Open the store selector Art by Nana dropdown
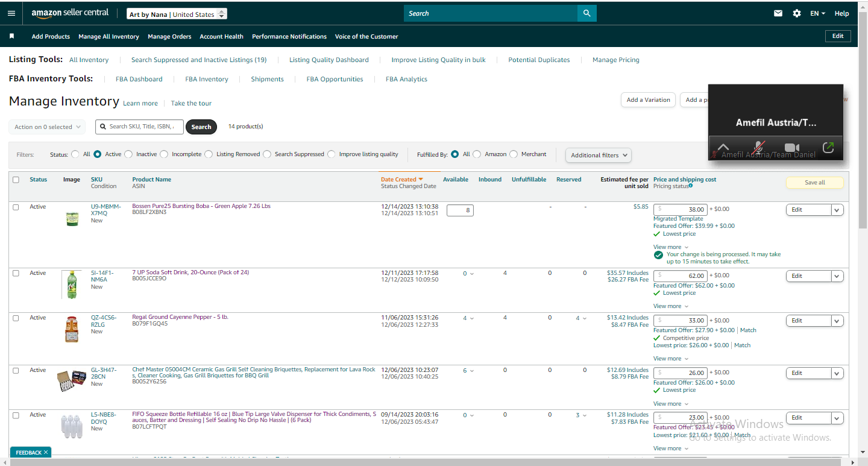 [x=177, y=14]
